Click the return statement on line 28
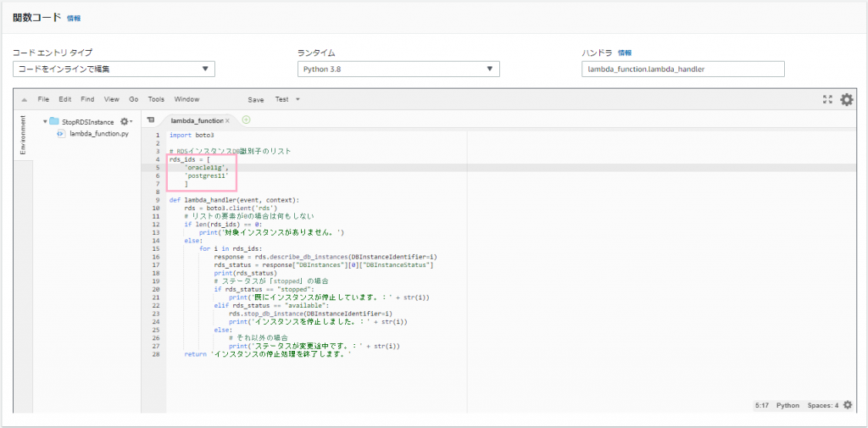Image resolution: width=868 pixels, height=428 pixels. [269, 353]
